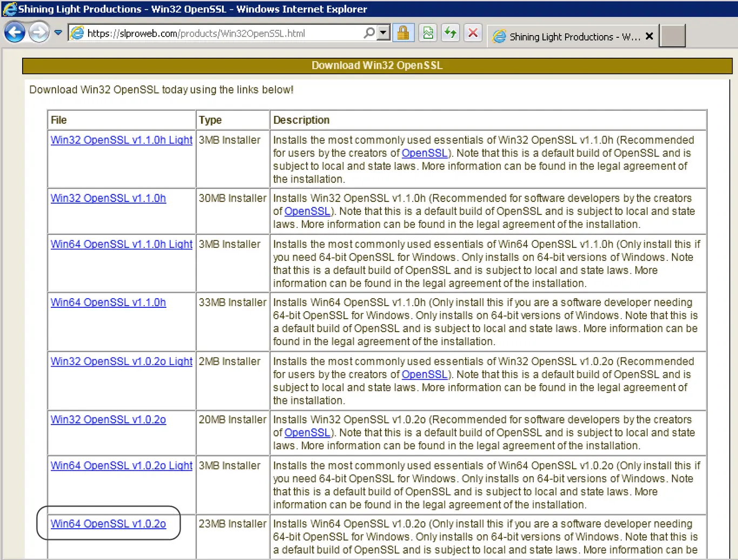Click the Description column header

488,120
